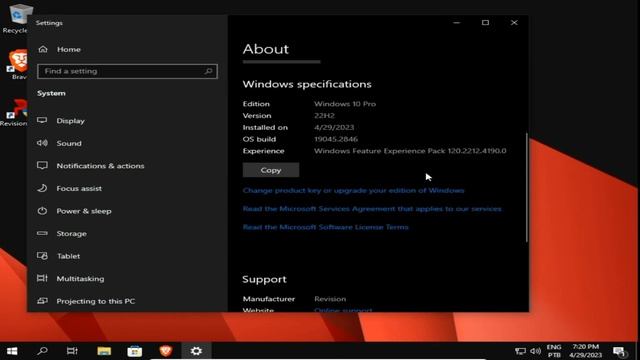Open the Windows Start menu
640x360 pixels.
tap(12, 351)
